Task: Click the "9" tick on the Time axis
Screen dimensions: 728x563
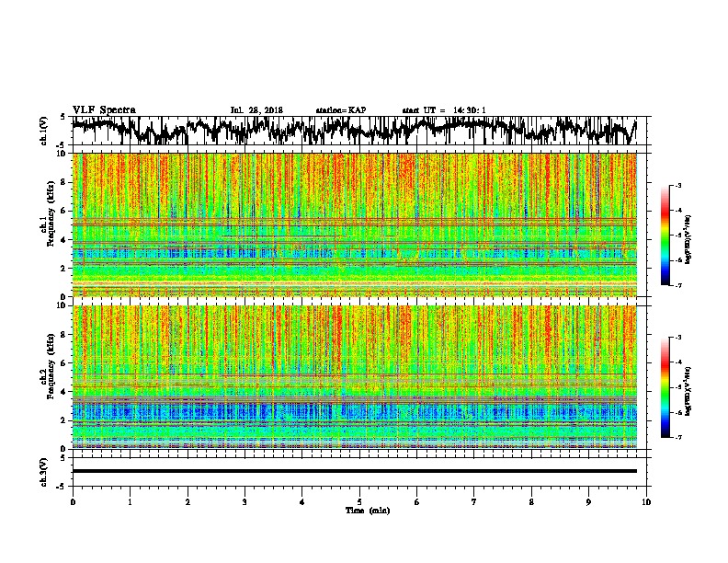Action: coord(588,502)
